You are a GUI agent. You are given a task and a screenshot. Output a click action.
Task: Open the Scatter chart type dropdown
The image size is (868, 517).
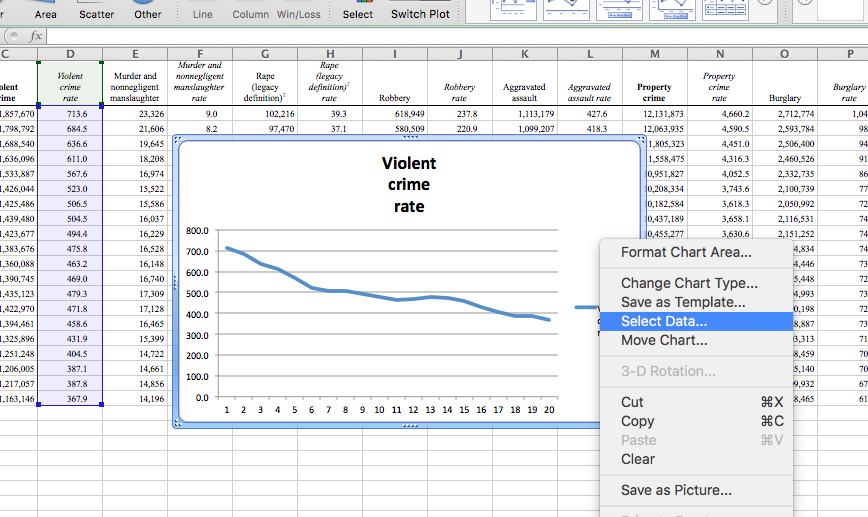(x=96, y=12)
